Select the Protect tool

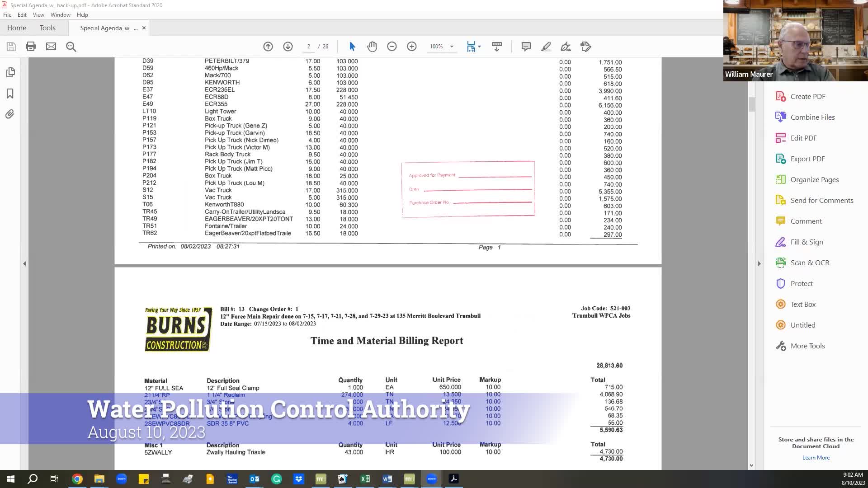(x=800, y=283)
